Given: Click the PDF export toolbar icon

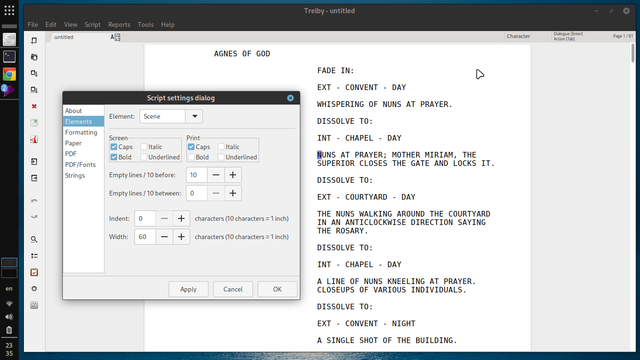Looking at the screenshot, I should click(34, 139).
